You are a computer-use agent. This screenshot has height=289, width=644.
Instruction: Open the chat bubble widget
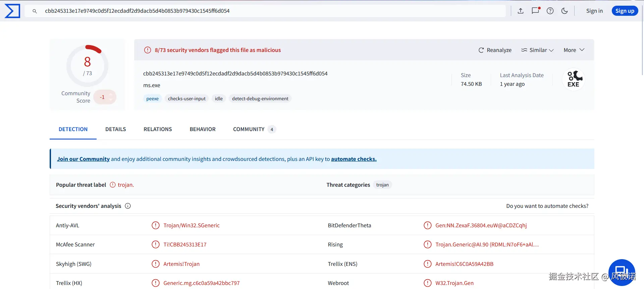[x=622, y=272]
